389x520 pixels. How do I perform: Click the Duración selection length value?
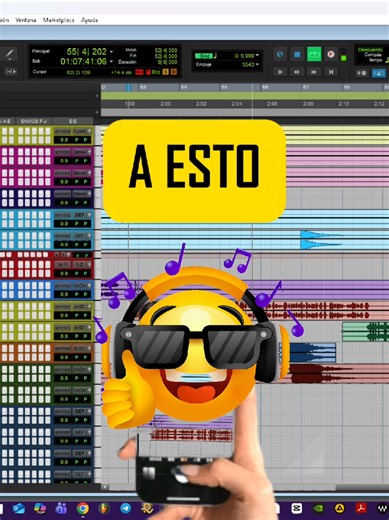[168, 62]
